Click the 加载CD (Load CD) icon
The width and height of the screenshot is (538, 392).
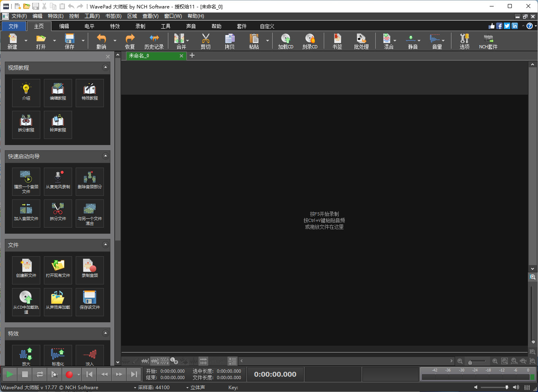tap(286, 41)
